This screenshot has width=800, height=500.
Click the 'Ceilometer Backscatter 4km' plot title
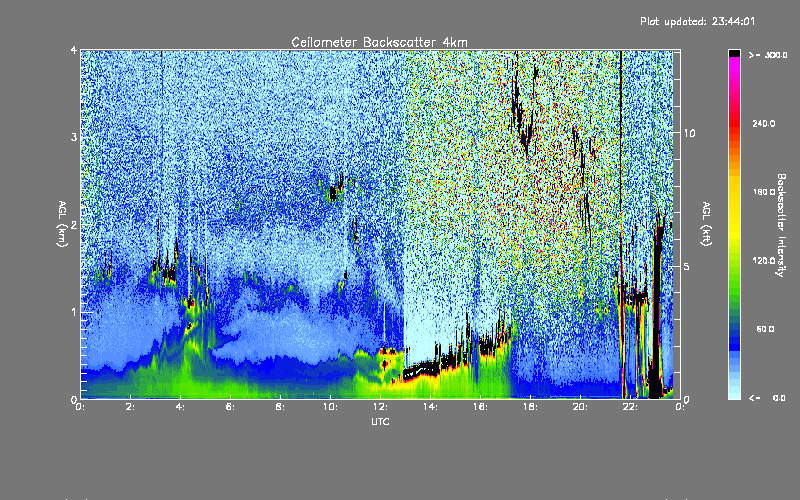coord(379,42)
